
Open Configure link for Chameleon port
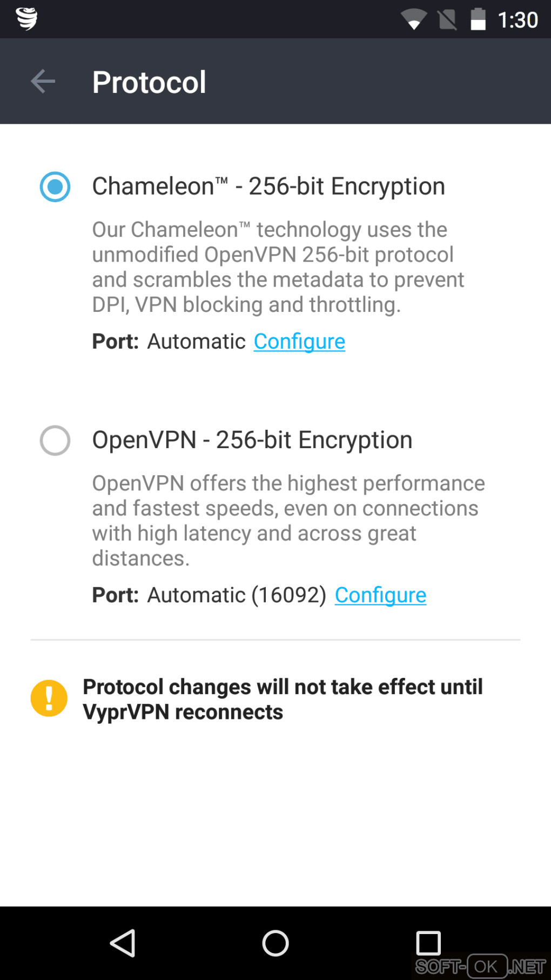299,342
